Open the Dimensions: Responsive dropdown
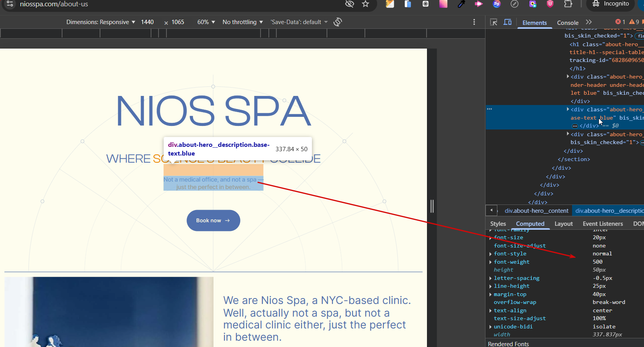 (x=101, y=22)
